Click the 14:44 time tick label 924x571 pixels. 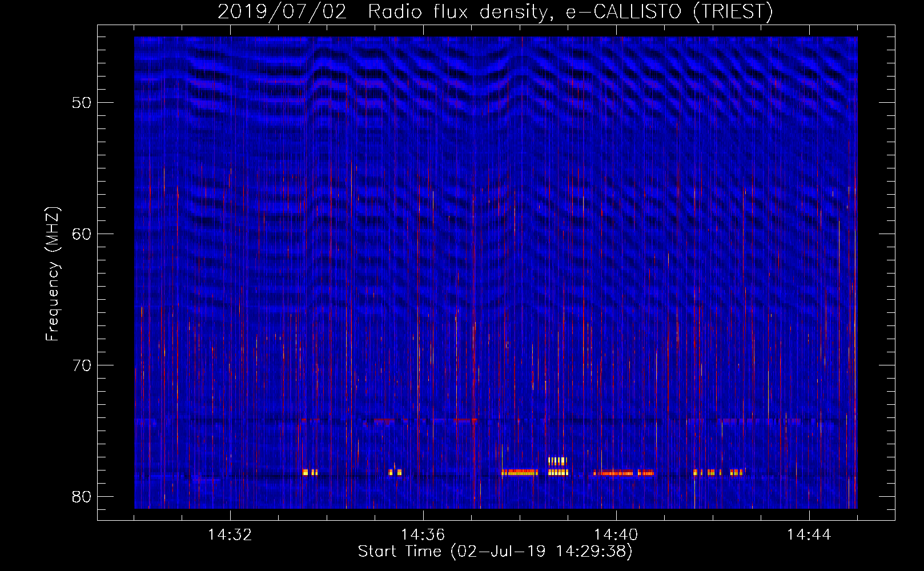[809, 535]
